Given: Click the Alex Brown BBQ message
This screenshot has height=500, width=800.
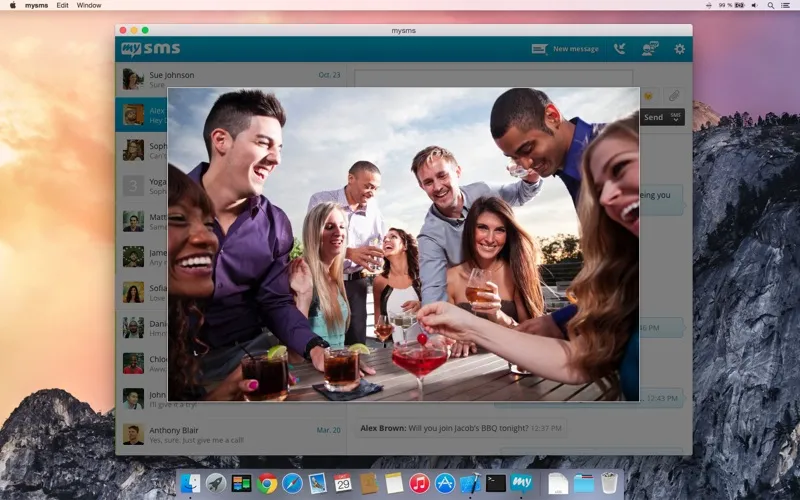Looking at the screenshot, I should click(461, 428).
